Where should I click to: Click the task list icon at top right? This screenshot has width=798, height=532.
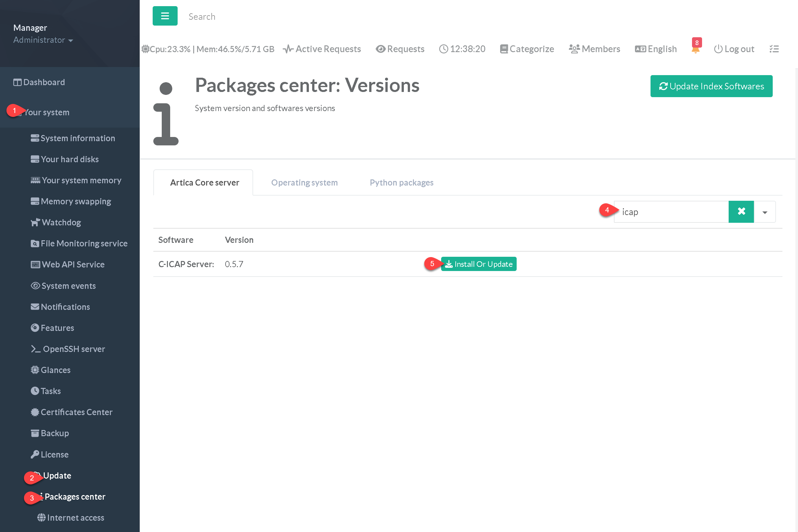point(774,49)
